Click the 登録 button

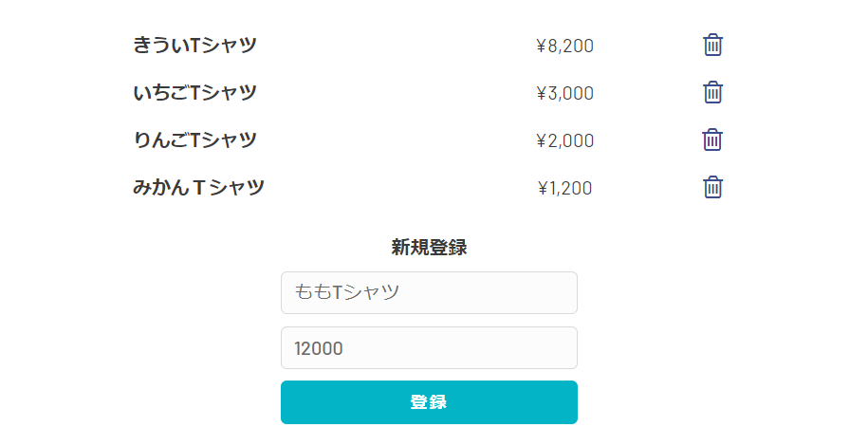(x=429, y=402)
